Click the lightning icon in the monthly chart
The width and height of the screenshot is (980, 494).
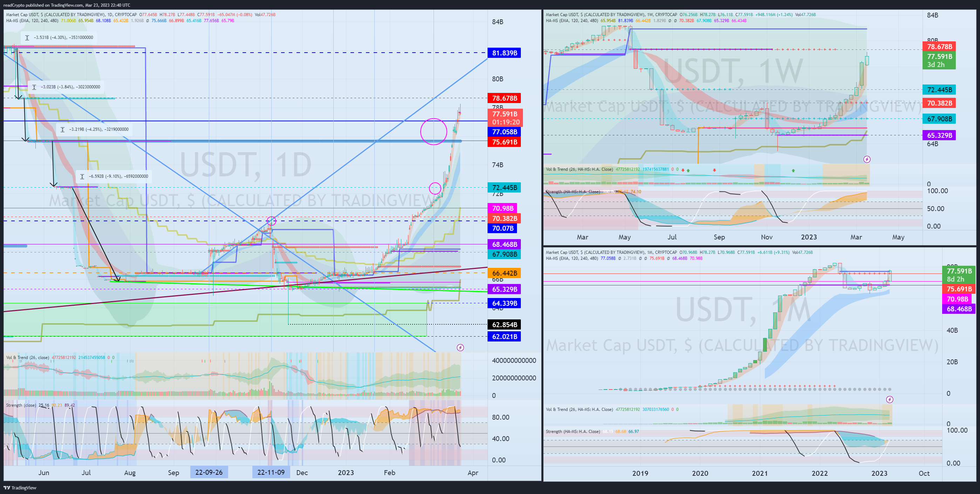(890, 399)
